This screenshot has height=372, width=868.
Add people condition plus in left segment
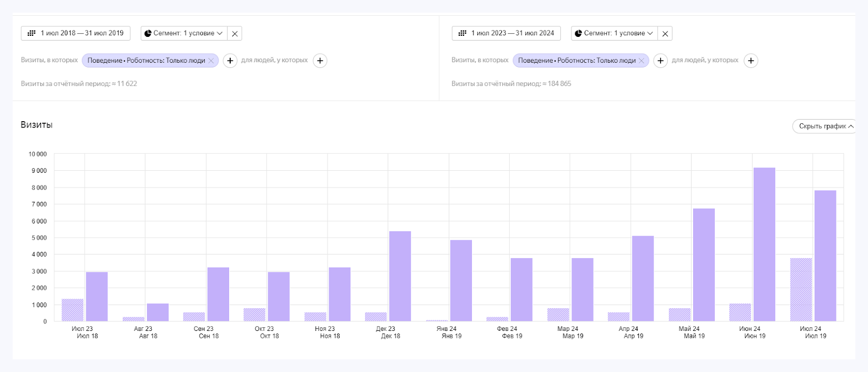click(320, 61)
